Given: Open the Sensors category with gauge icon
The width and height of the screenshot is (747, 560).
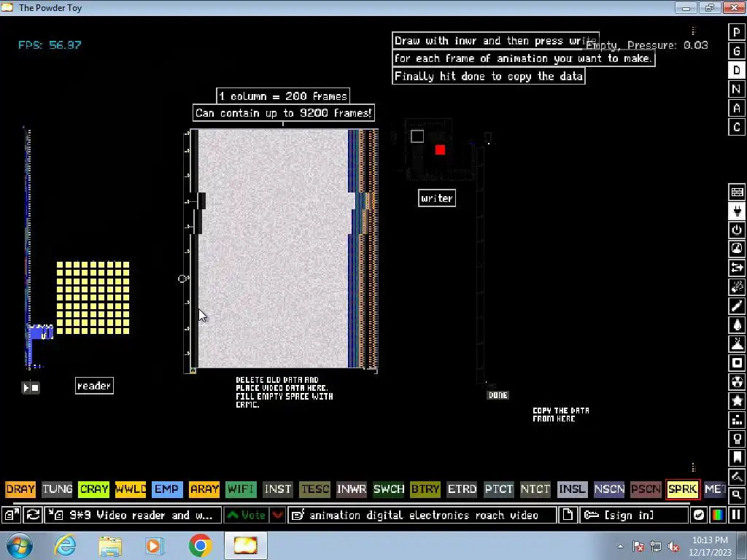Looking at the screenshot, I should (x=737, y=249).
